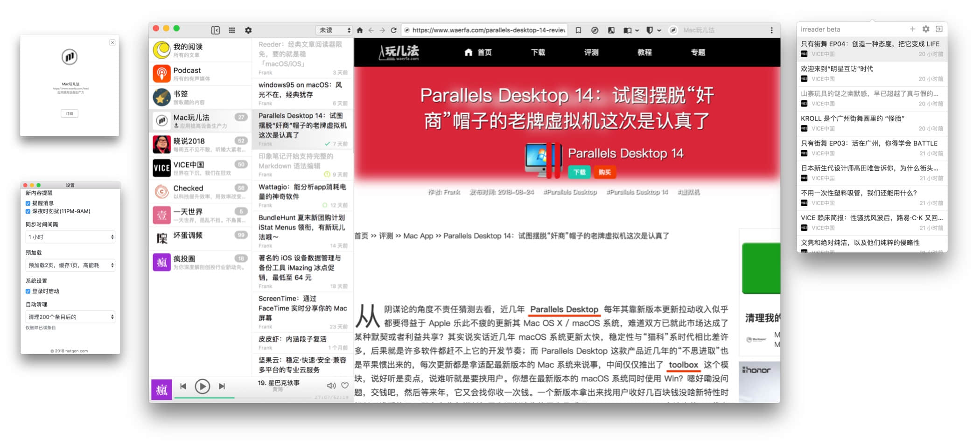Select the Podcast feed

[200, 74]
